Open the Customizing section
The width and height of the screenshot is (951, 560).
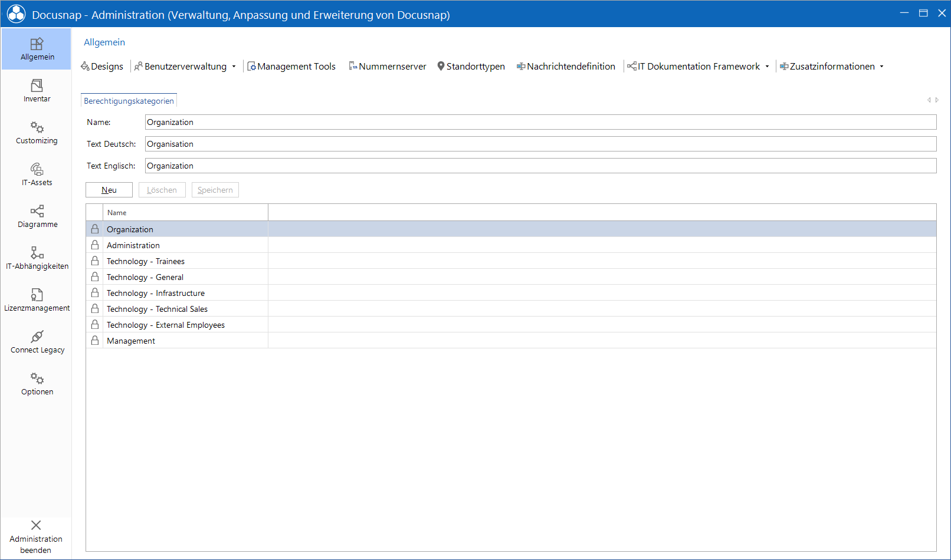click(37, 133)
